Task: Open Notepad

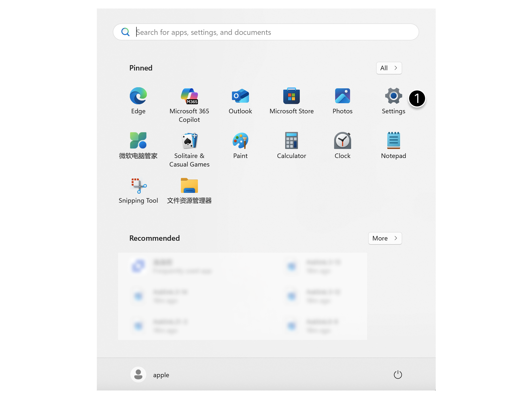Action: tap(393, 145)
